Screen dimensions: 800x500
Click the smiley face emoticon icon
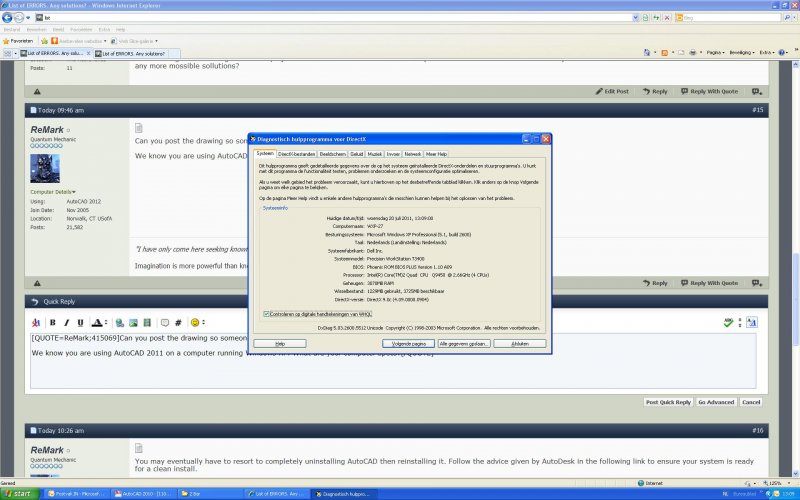coord(195,322)
